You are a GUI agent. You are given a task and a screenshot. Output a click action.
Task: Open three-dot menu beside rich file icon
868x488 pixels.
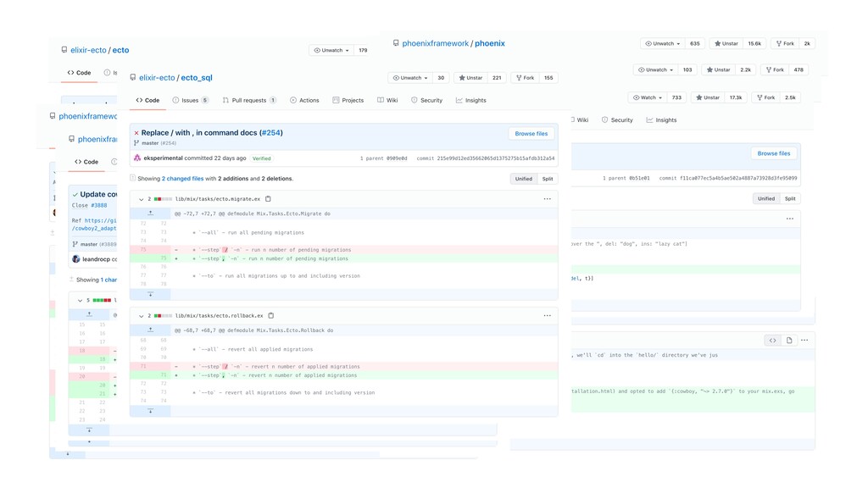(804, 341)
